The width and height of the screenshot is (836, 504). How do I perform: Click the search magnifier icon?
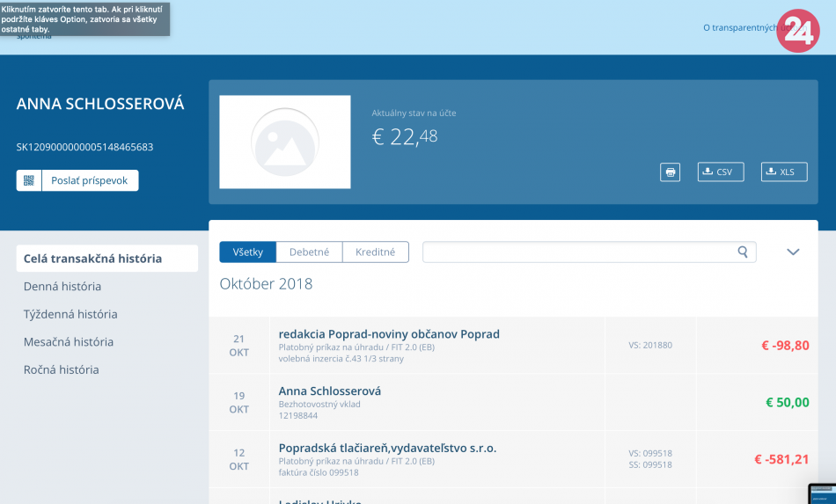(744, 252)
